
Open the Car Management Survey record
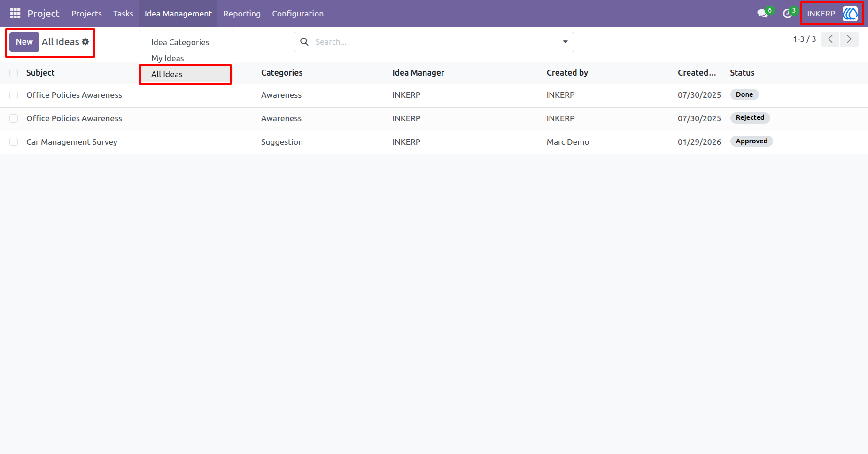pos(72,142)
